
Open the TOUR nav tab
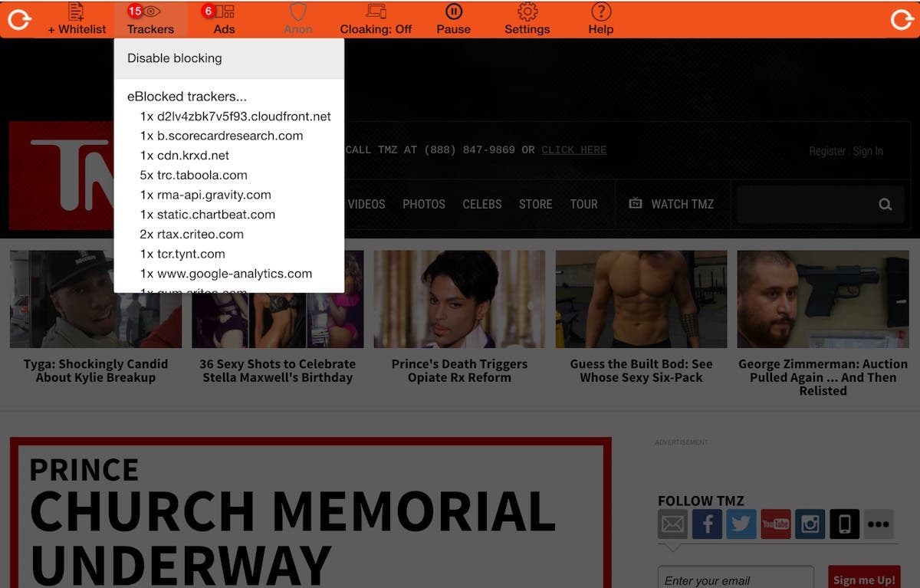[x=583, y=204]
